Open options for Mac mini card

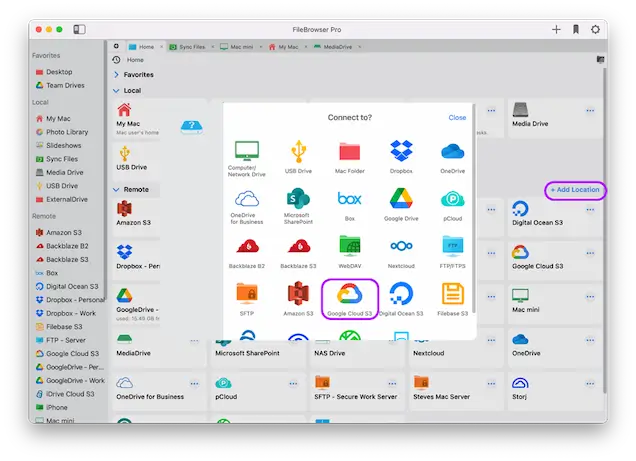pos(590,297)
